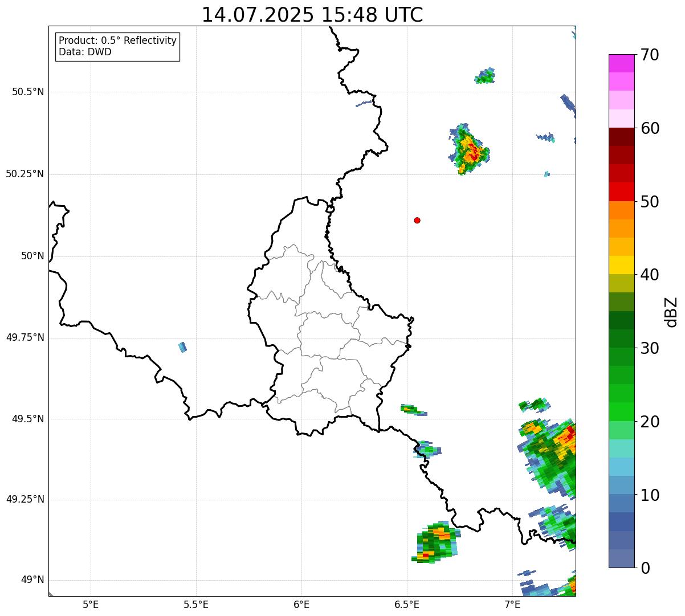Click the 5°E longitude label
The height and width of the screenshot is (616, 685).
[x=91, y=604]
